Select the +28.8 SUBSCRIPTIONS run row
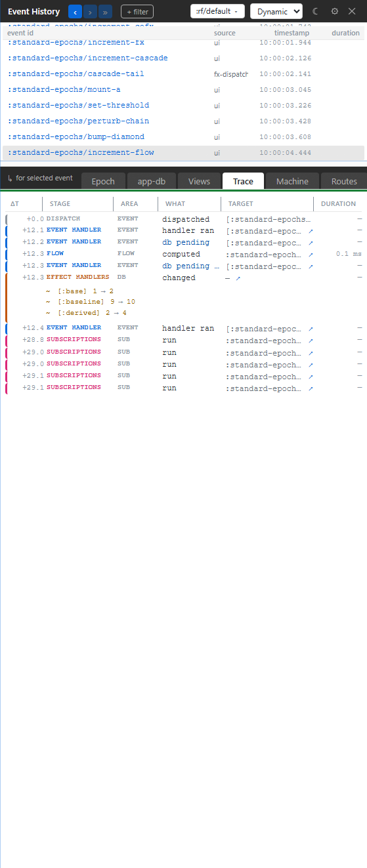Screen dimensions: 367x868 (x=185, y=341)
